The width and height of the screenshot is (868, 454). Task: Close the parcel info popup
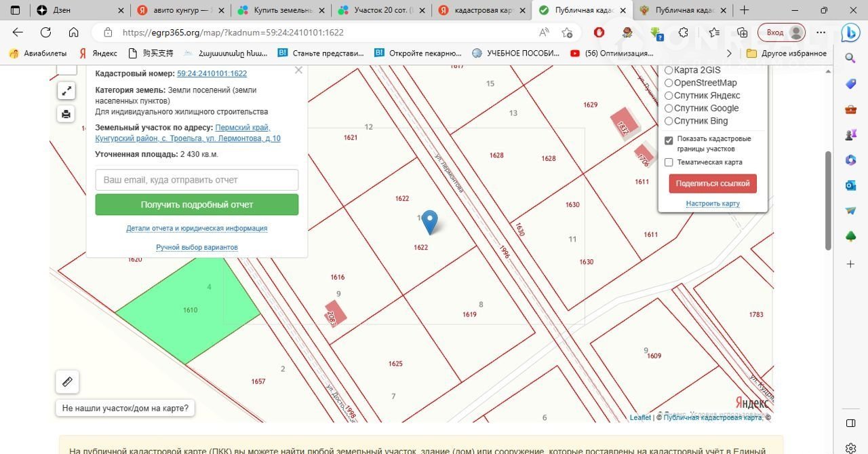click(x=298, y=70)
